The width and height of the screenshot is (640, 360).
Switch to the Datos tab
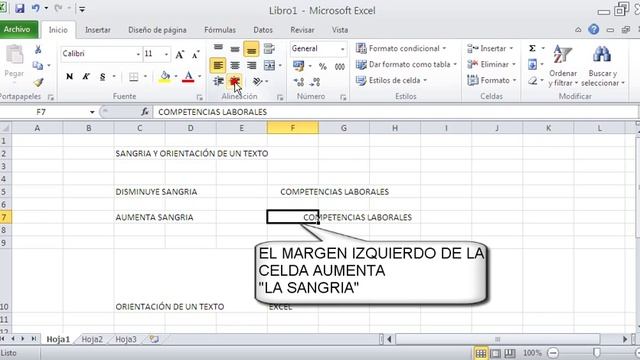(263, 30)
